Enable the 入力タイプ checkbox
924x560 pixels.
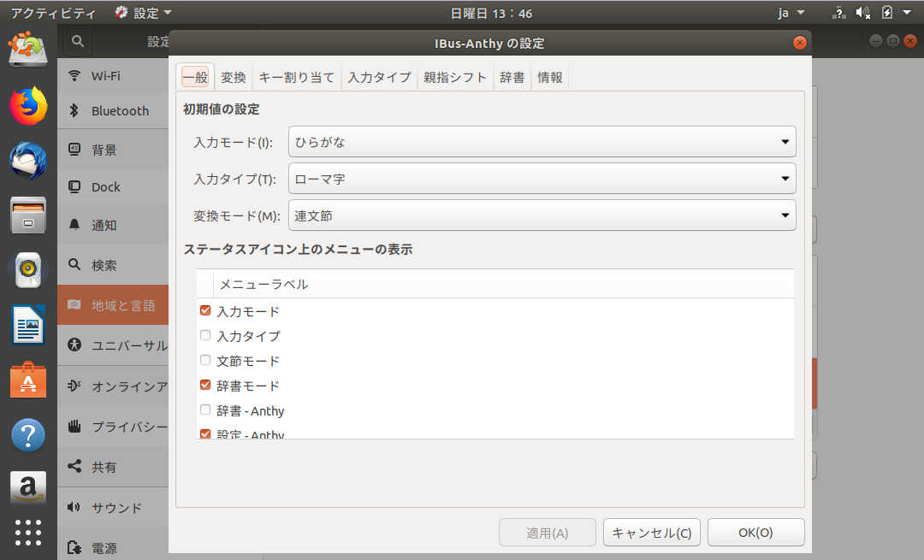tap(205, 336)
